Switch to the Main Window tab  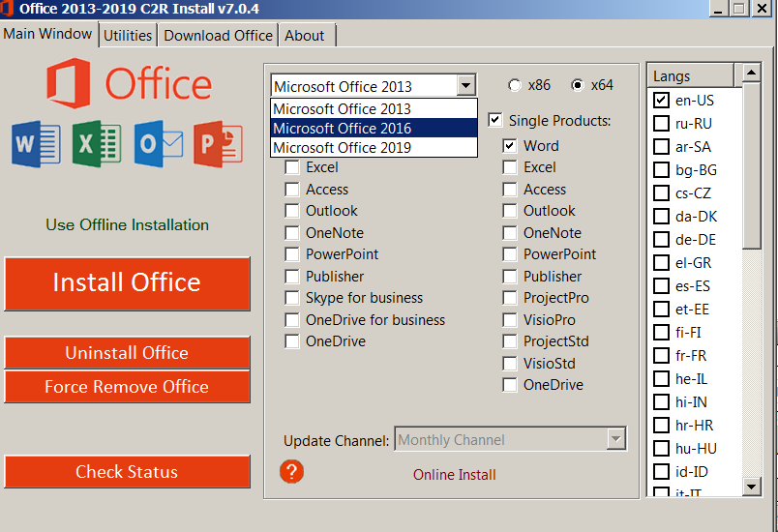coord(47,34)
